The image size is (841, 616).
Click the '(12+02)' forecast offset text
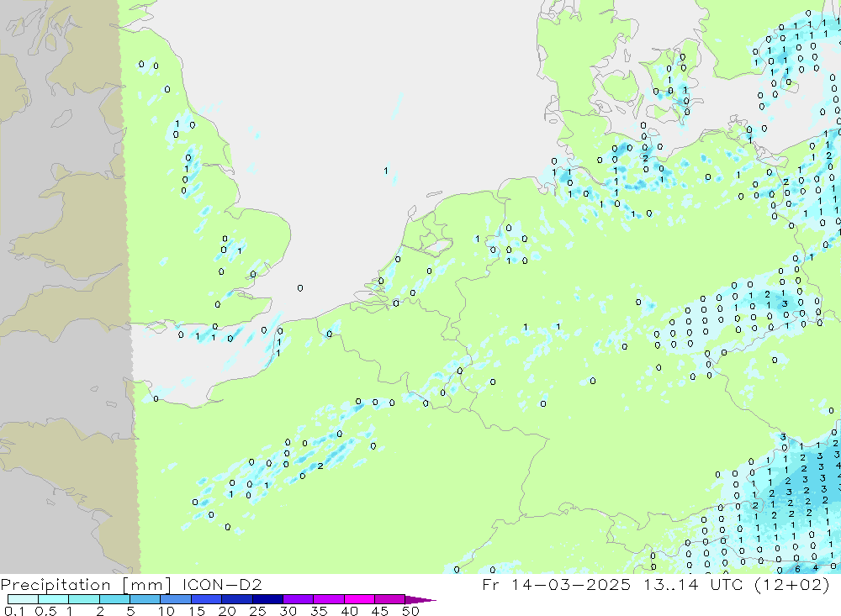pos(792,584)
